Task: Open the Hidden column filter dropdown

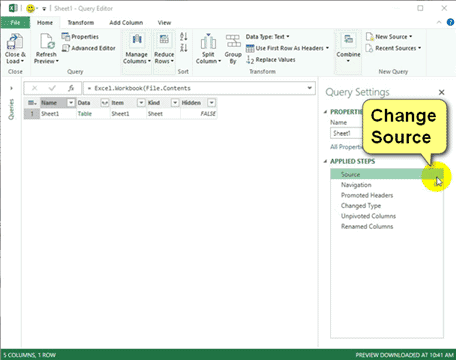Action: (x=212, y=103)
